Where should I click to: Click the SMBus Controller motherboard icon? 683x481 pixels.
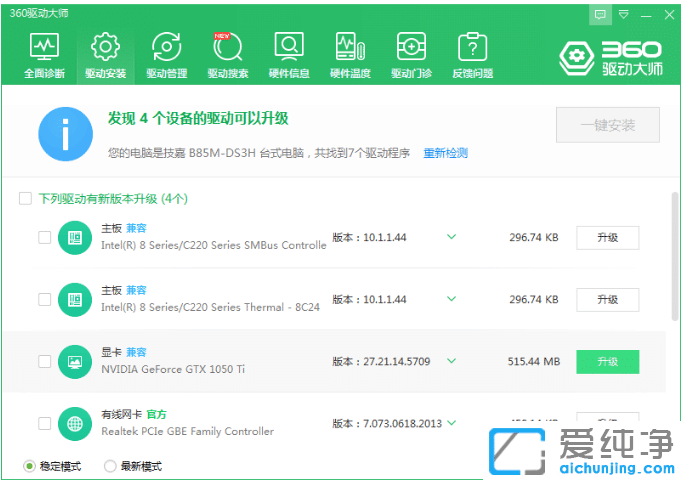[75, 238]
